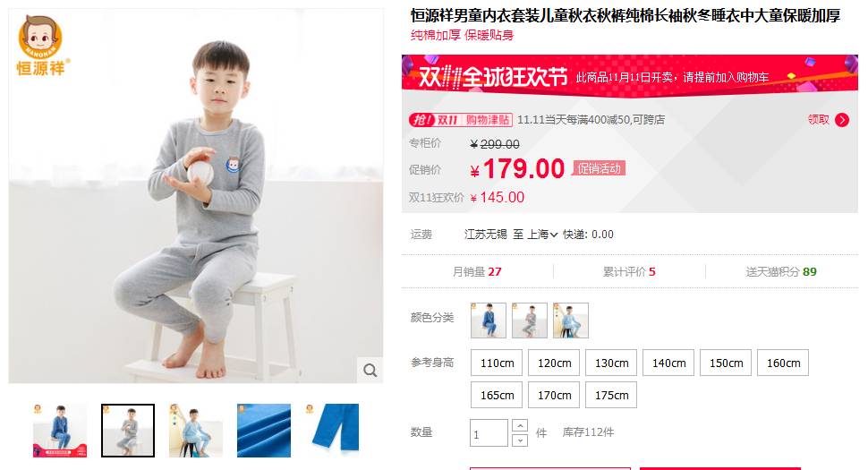
Task: Choose the 160cm size option
Action: 783,363
